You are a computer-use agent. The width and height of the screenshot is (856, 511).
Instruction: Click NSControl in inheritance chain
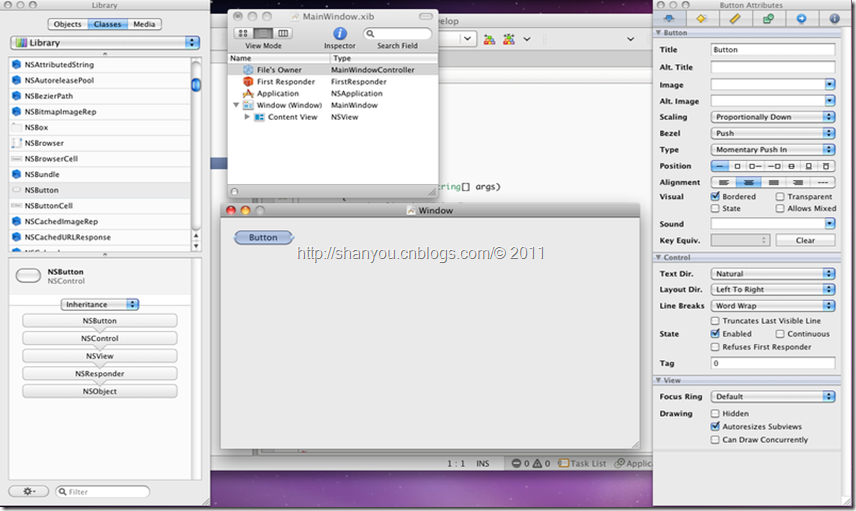tap(99, 338)
